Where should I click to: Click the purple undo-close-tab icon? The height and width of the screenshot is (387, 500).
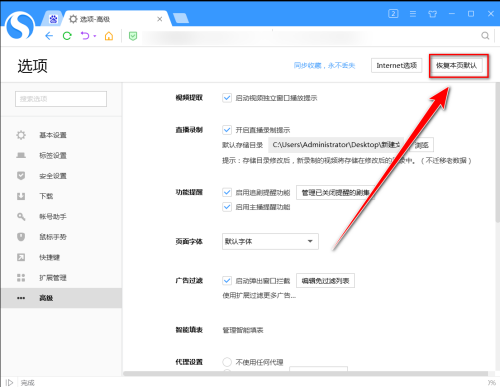(85, 36)
